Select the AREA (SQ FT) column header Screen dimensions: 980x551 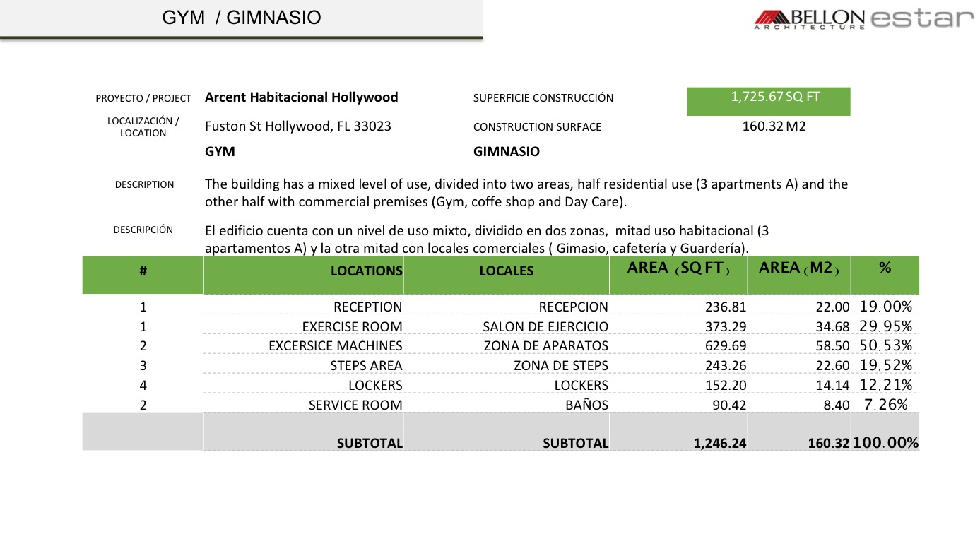pos(678,268)
